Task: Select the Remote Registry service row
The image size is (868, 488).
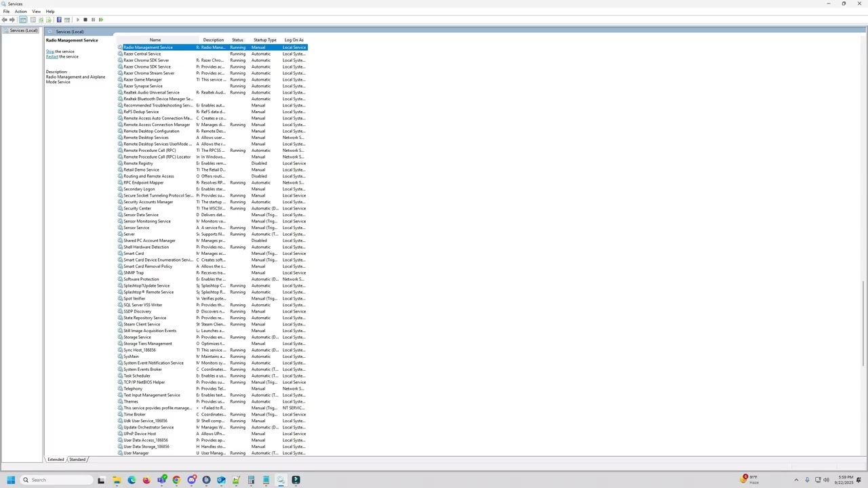Action: (212, 163)
